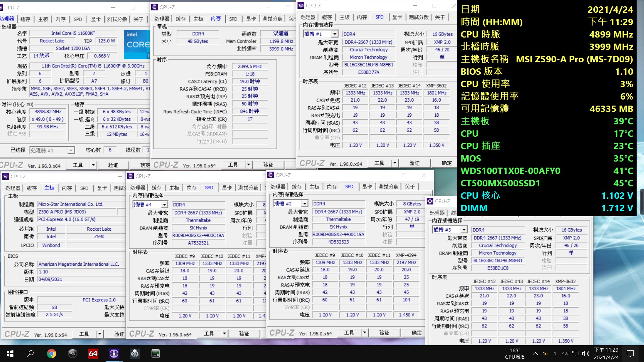Click 验证 button in slot #4 window
Image resolution: width=644 pixels, height=362 pixels.
coord(244,334)
